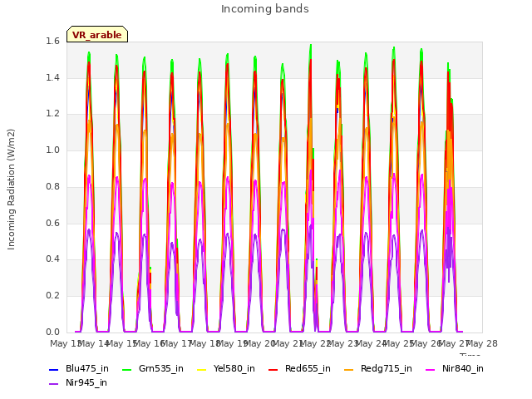
Task: Click the magenta Nir840_in legend swatch
Action: pyautogui.click(x=431, y=369)
